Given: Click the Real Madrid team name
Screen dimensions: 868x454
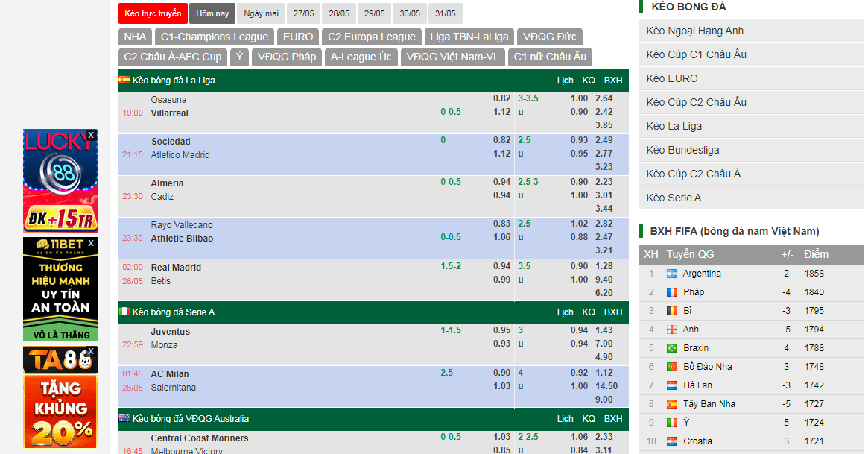Looking at the screenshot, I should [x=176, y=268].
